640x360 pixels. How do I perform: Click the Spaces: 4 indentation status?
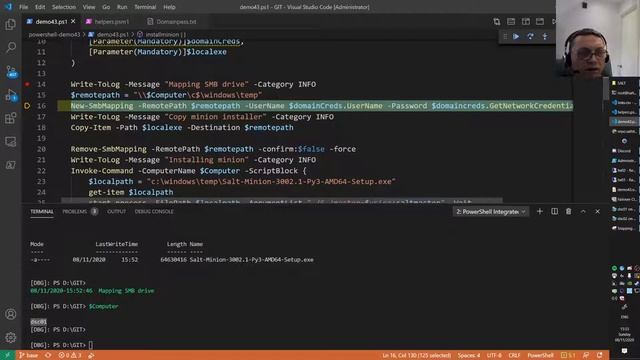469,355
